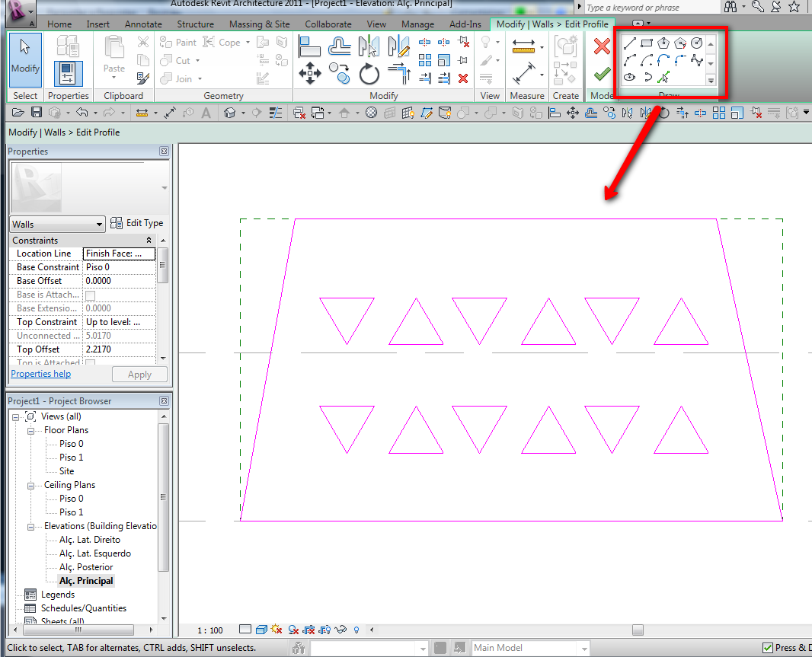Toggle the Base is Attached checkbox
The image size is (812, 657).
[90, 295]
